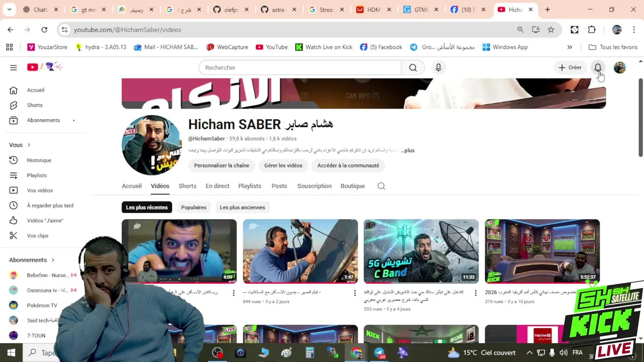Show hidden system tray icons
The width and height of the screenshot is (644, 362).
tap(529, 352)
